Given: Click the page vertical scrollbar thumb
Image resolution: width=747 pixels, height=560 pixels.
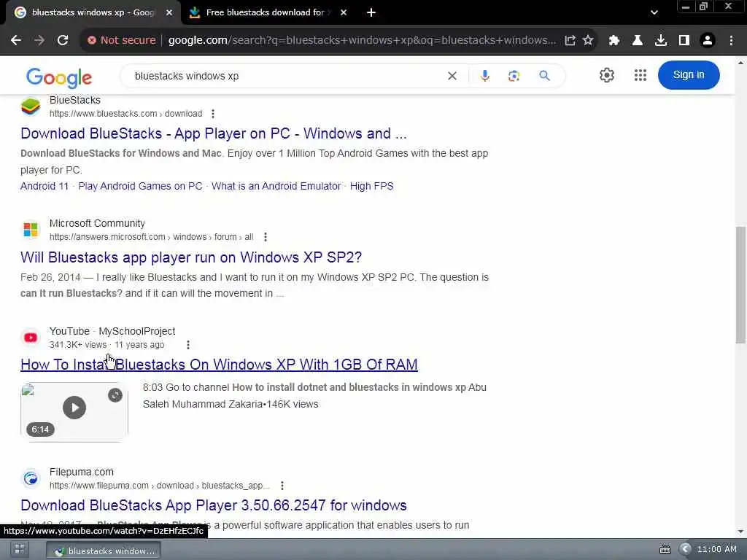Looking at the screenshot, I should (740, 285).
